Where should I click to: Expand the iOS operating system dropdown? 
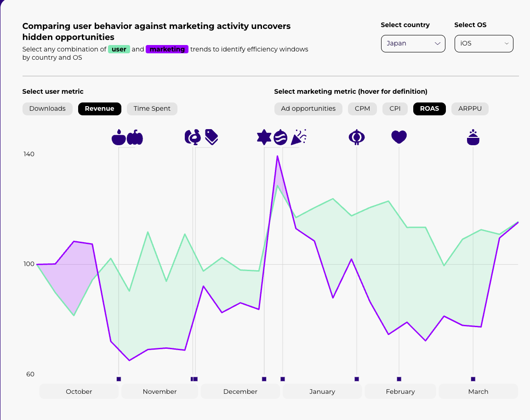click(x=484, y=44)
